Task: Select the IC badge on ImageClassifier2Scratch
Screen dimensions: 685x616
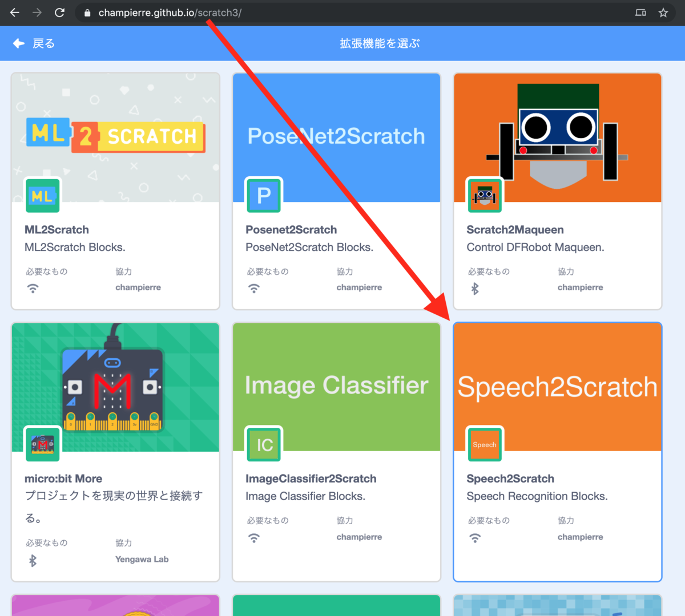Action: pos(263,444)
